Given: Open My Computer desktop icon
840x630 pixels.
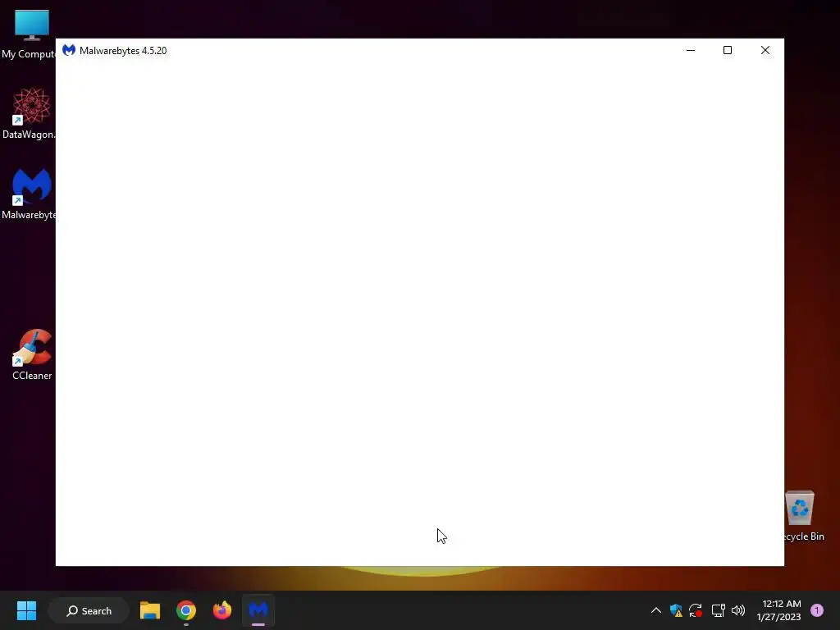Looking at the screenshot, I should [31, 33].
